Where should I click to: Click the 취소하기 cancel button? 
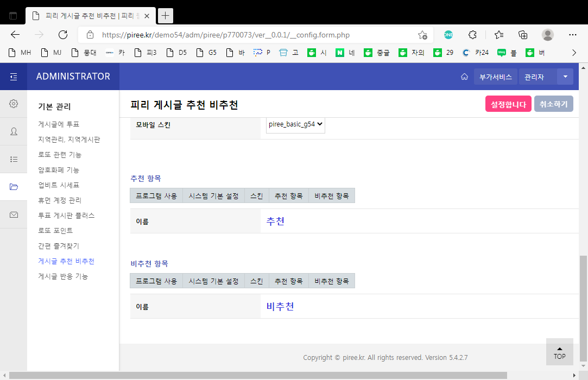pyautogui.click(x=553, y=104)
